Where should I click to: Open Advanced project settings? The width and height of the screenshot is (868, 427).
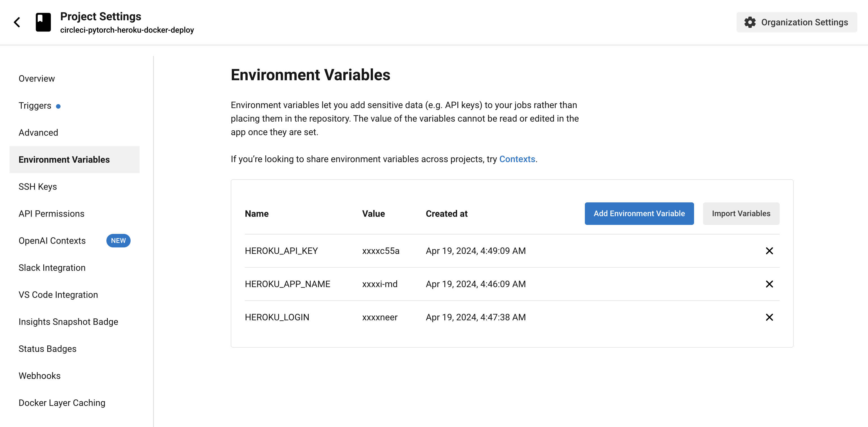[38, 133]
